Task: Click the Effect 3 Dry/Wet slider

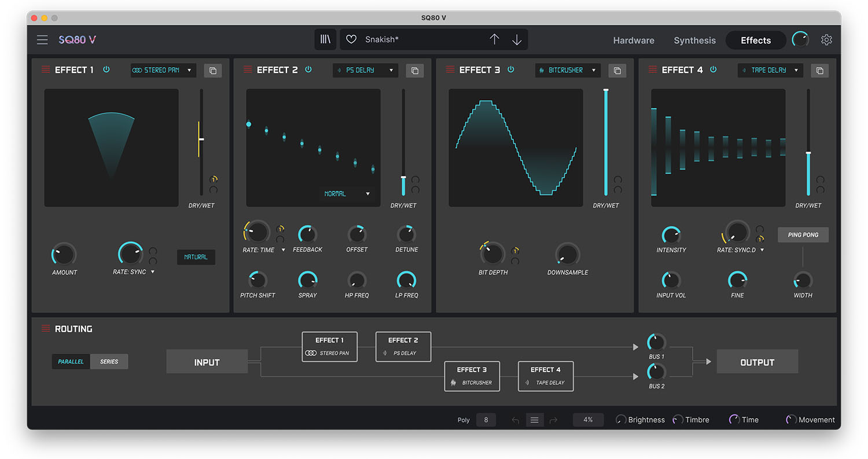Action: (x=606, y=142)
